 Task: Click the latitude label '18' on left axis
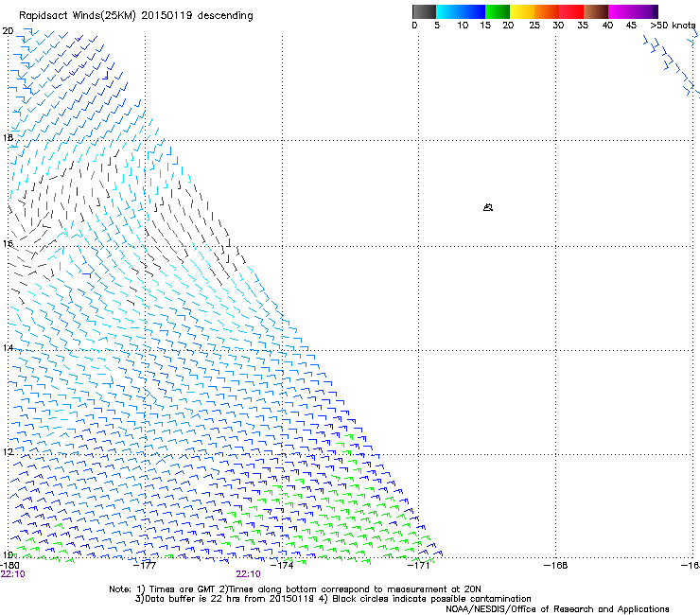tap(8, 137)
